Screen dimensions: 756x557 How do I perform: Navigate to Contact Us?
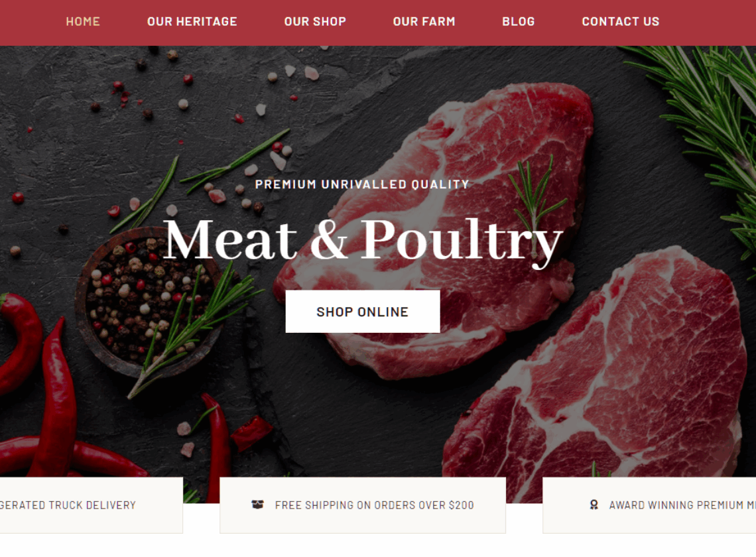point(621,22)
